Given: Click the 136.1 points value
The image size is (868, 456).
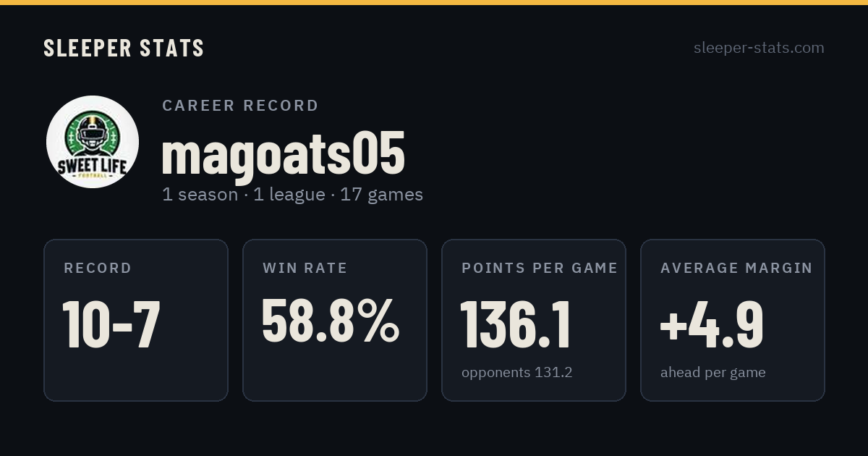Looking at the screenshot, I should click(516, 324).
